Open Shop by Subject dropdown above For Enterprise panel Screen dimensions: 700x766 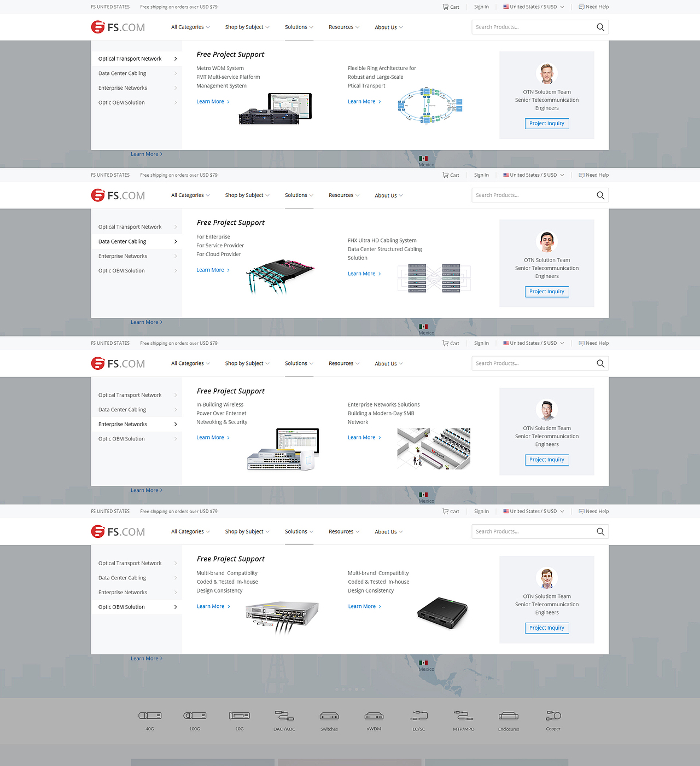coord(247,195)
